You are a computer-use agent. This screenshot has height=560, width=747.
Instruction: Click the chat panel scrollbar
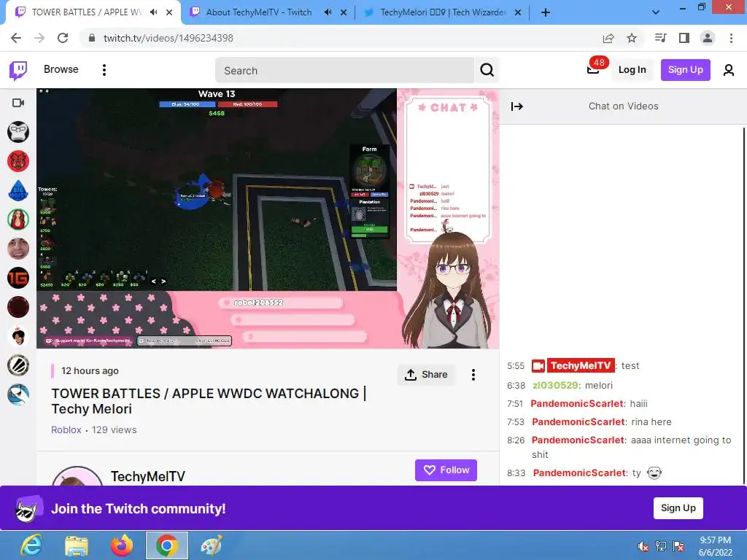click(x=743, y=305)
